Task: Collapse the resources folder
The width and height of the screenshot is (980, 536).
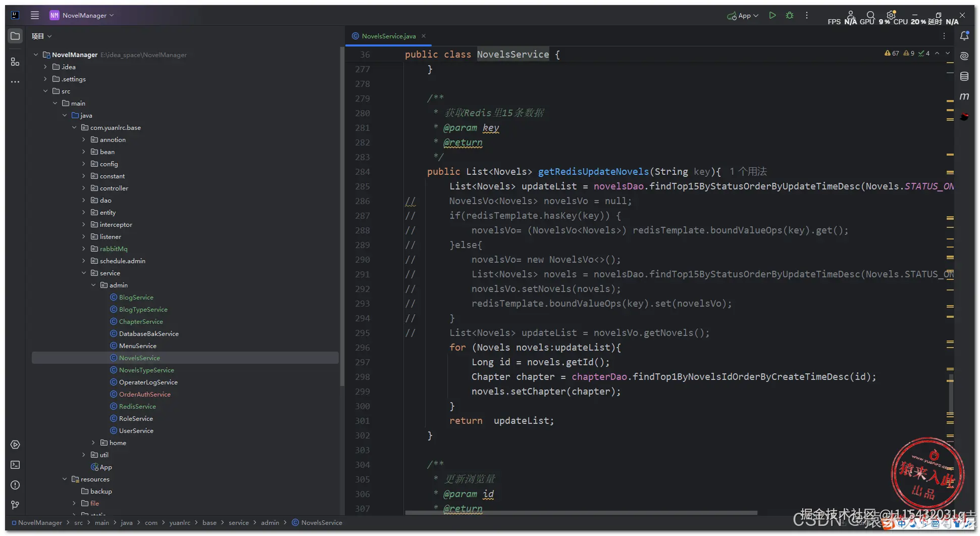Action: [65, 479]
